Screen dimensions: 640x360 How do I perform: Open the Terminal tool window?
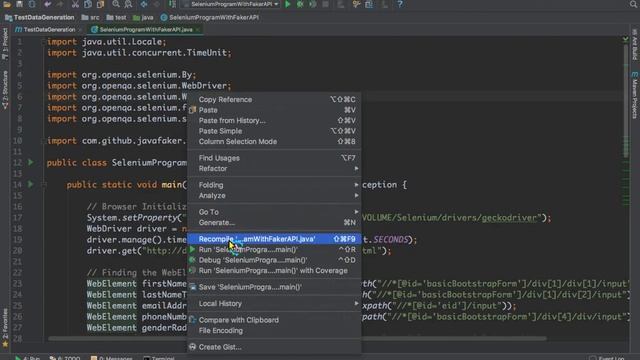(x=159, y=358)
